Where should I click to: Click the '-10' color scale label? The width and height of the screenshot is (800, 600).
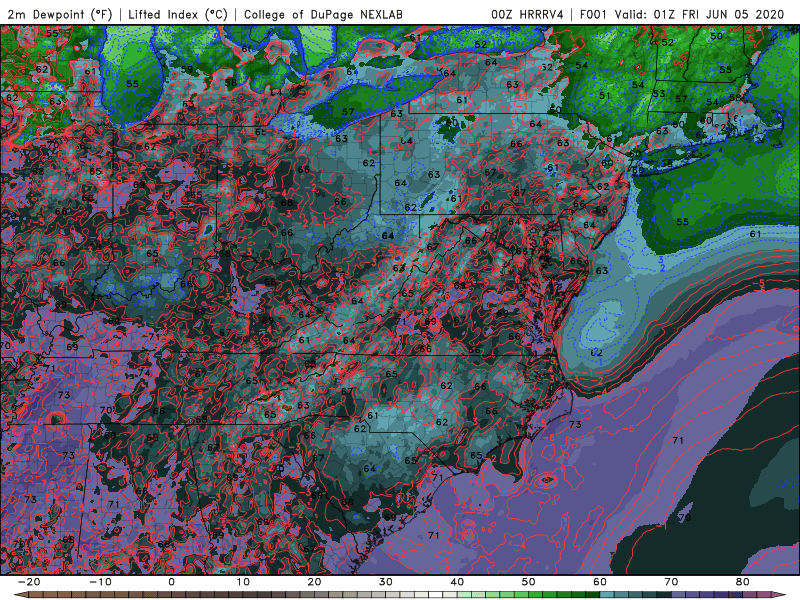coord(100,582)
